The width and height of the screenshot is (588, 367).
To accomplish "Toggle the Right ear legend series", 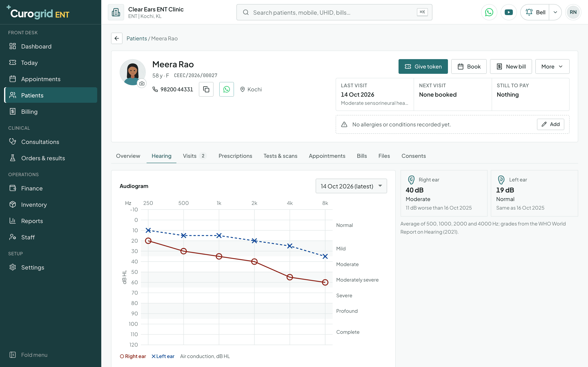I will (133, 356).
